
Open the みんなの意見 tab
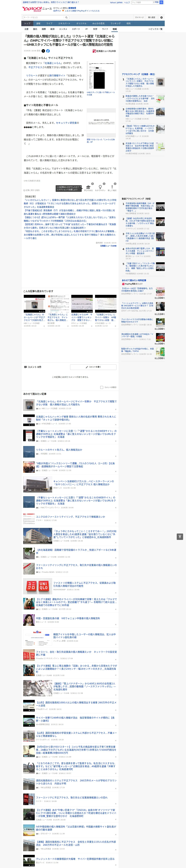click(x=99, y=24)
